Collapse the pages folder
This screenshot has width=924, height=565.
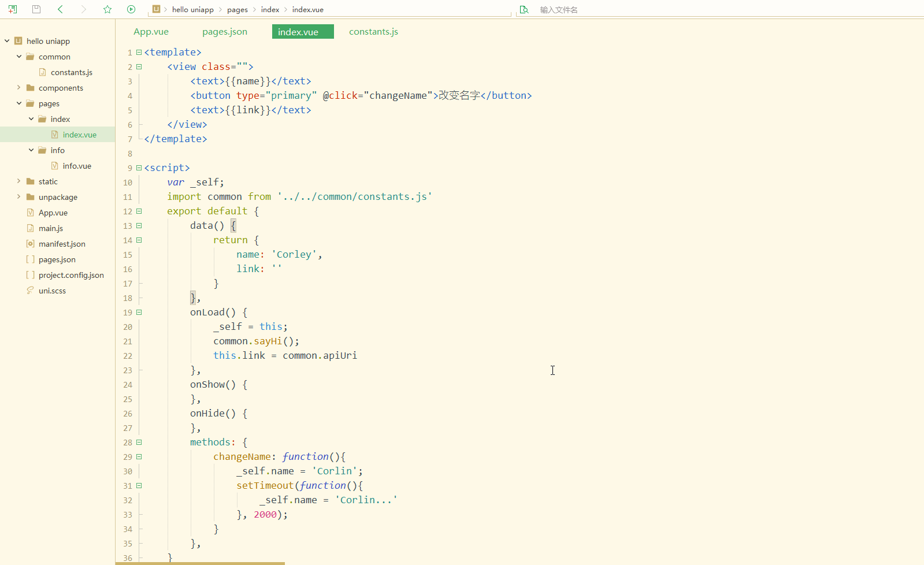[19, 103]
